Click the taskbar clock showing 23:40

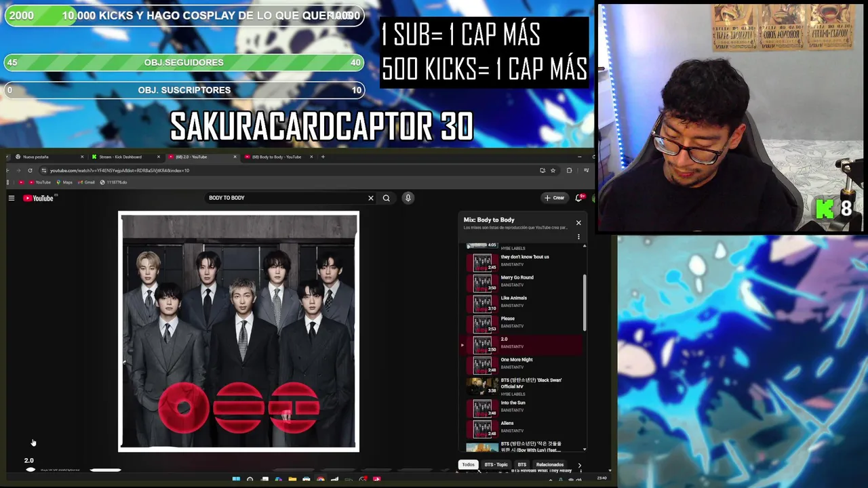click(601, 479)
